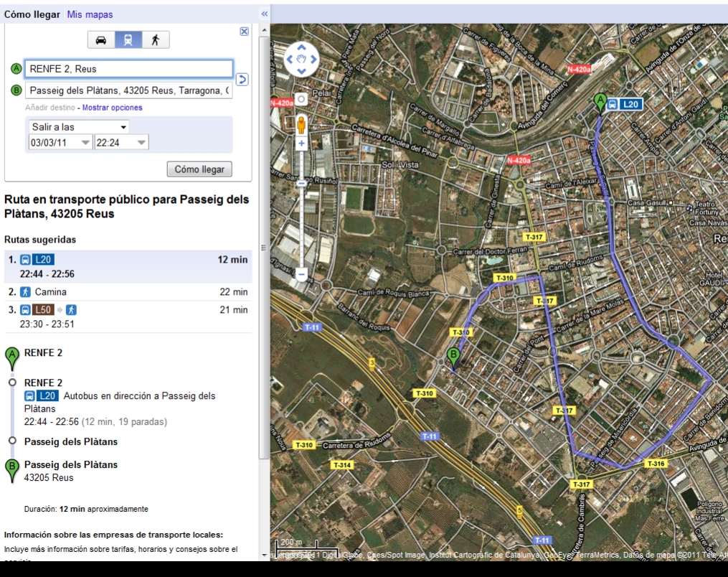Pan map down arrow
Viewport: 728px width, 577px height.
(302, 71)
